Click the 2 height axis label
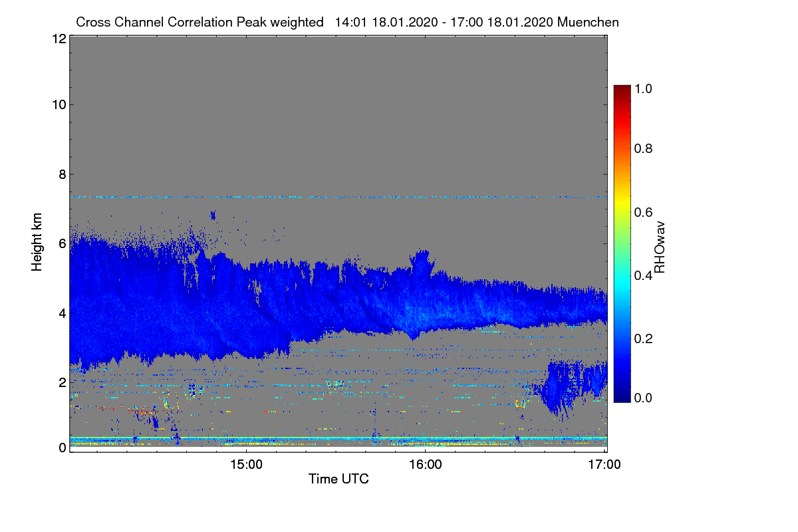798x532 pixels. tap(62, 382)
